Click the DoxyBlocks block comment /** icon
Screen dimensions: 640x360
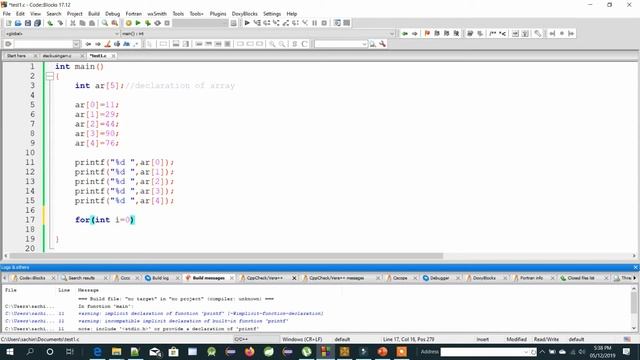[x=493, y=33]
